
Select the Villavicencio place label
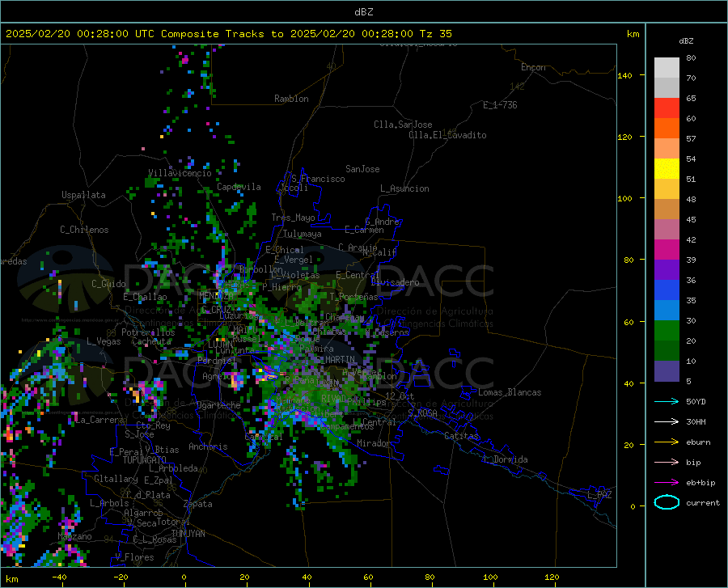pyautogui.click(x=180, y=173)
